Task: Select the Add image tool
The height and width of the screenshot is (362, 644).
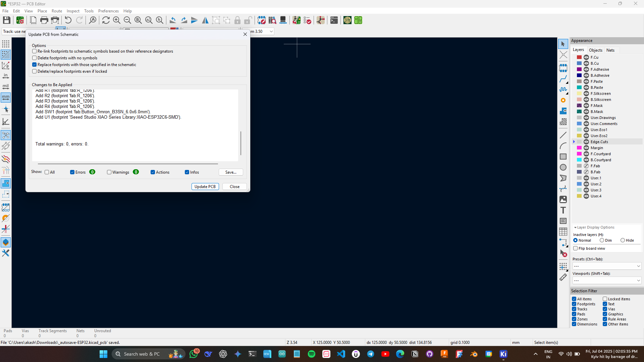Action: coord(563,199)
